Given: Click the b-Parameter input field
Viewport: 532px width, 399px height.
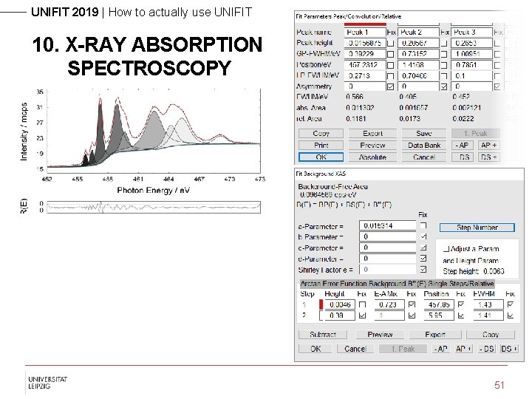Looking at the screenshot, I should coord(387,236).
